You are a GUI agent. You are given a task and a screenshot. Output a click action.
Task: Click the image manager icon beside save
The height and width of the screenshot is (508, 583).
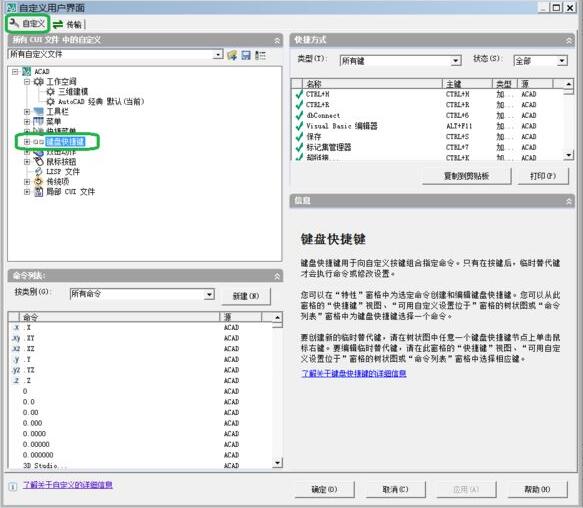point(260,55)
